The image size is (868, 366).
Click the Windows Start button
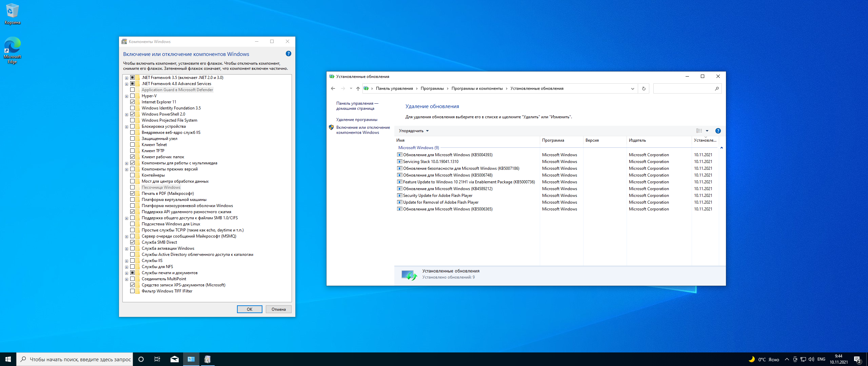[x=8, y=359]
